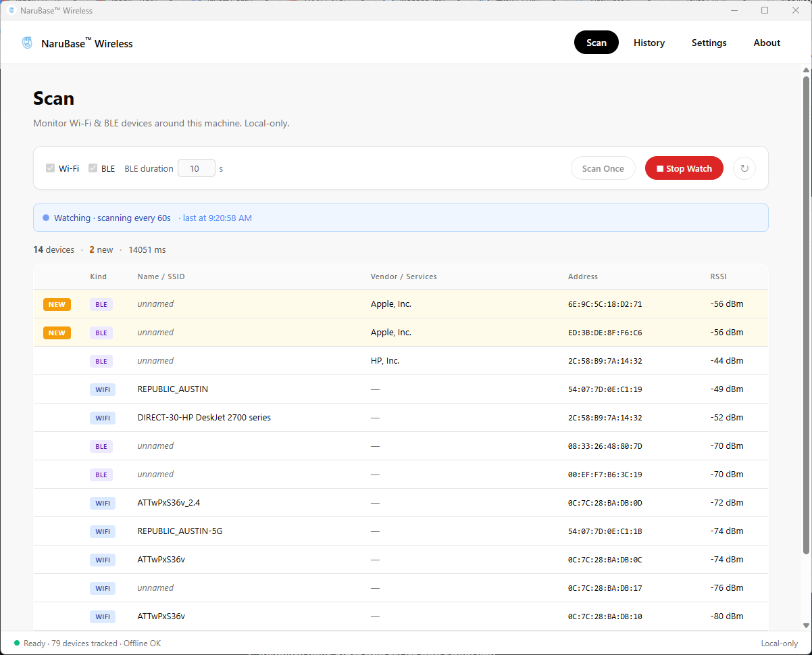Open the History tab
Screen dimensions: 812x655
649,43
